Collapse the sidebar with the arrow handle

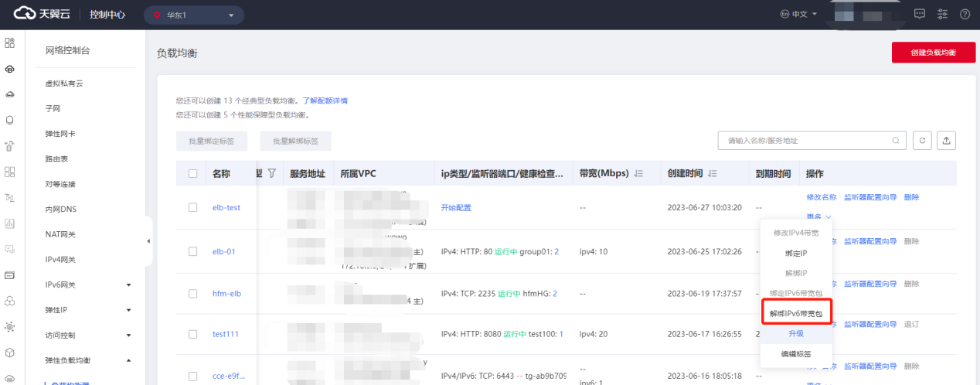148,241
